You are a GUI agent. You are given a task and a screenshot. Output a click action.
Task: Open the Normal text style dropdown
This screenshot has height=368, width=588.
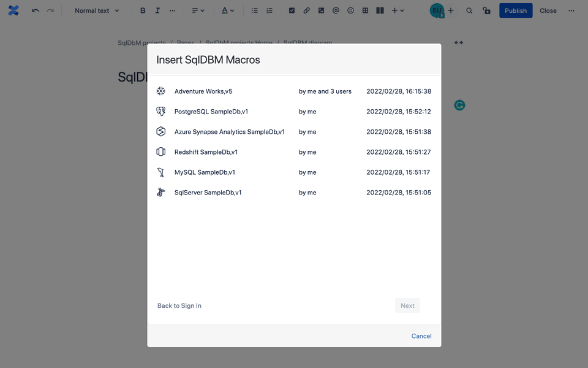point(97,10)
